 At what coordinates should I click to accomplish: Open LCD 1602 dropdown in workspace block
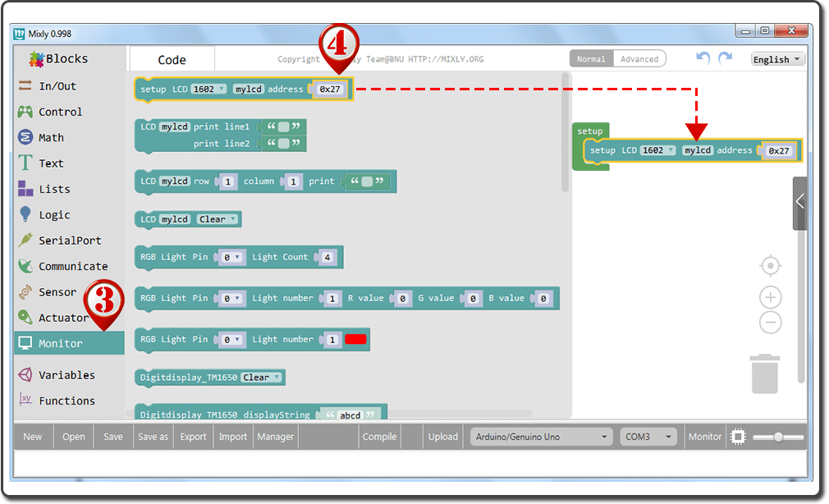[657, 150]
